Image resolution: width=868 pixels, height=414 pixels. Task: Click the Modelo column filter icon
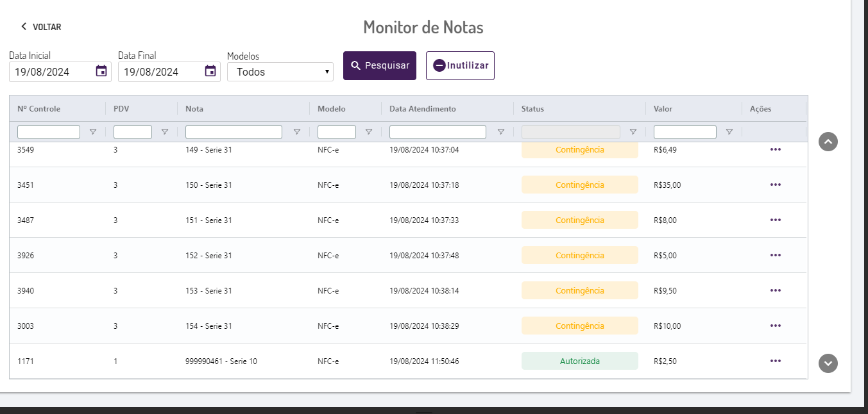[369, 132]
